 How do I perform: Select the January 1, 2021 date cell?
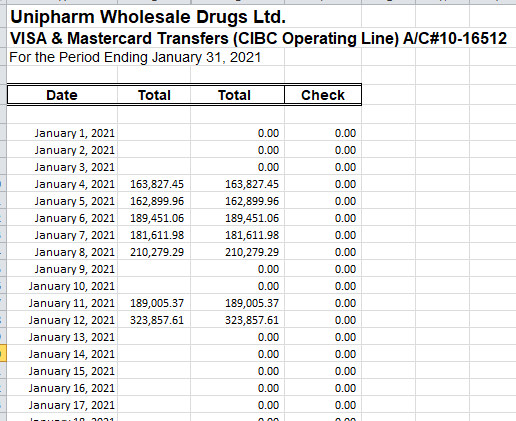pyautogui.click(x=62, y=133)
